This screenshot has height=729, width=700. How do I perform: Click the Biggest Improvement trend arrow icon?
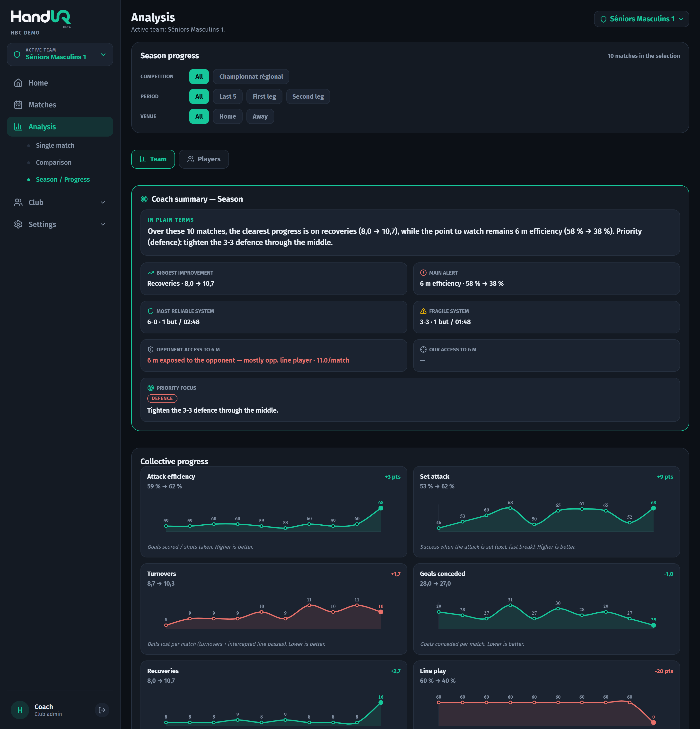pos(151,273)
